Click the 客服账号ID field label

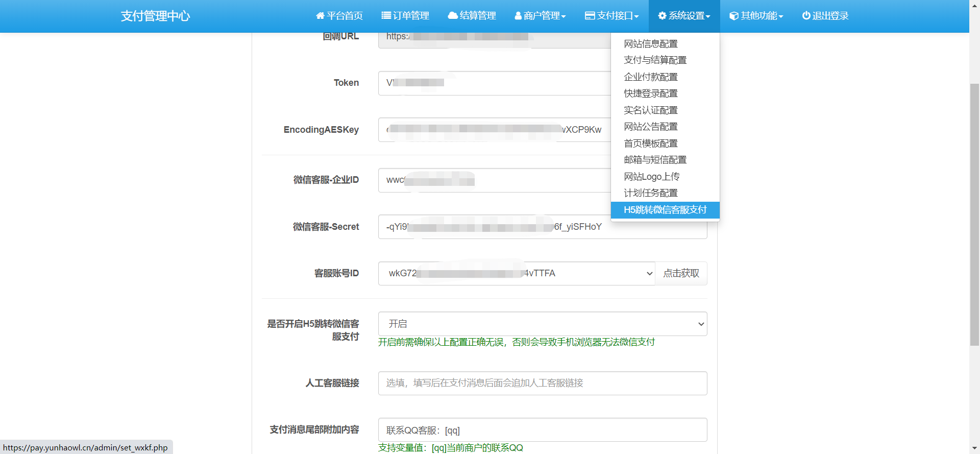pyautogui.click(x=336, y=273)
